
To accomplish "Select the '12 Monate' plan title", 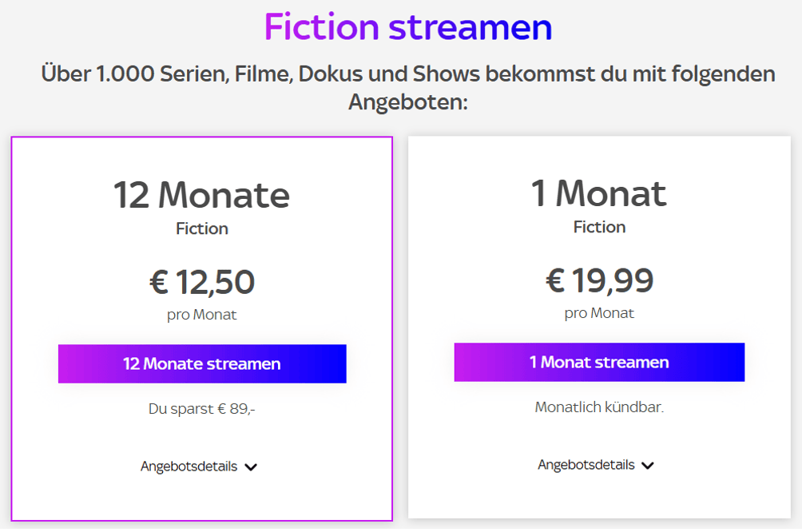I will click(x=201, y=195).
